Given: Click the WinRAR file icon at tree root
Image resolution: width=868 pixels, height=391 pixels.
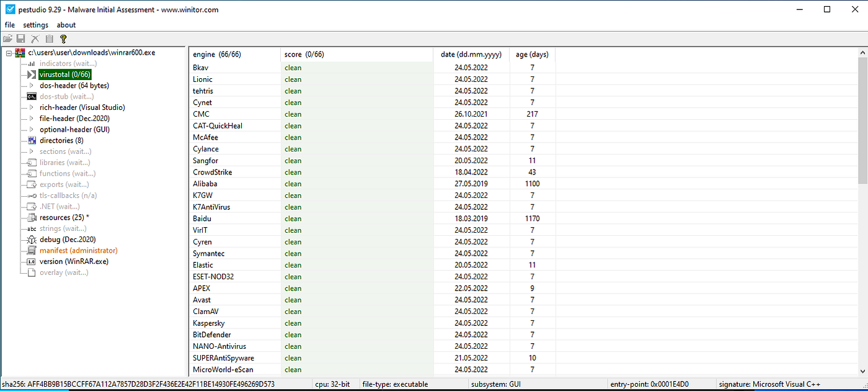Looking at the screenshot, I should point(20,53).
